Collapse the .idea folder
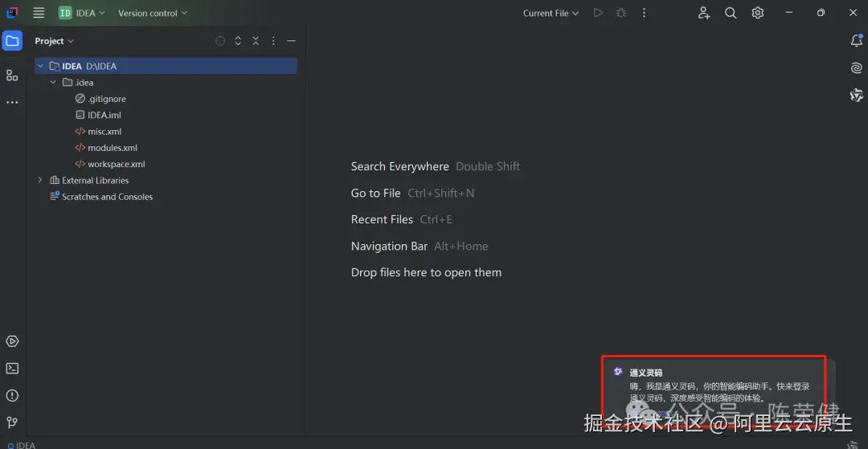 tap(53, 83)
